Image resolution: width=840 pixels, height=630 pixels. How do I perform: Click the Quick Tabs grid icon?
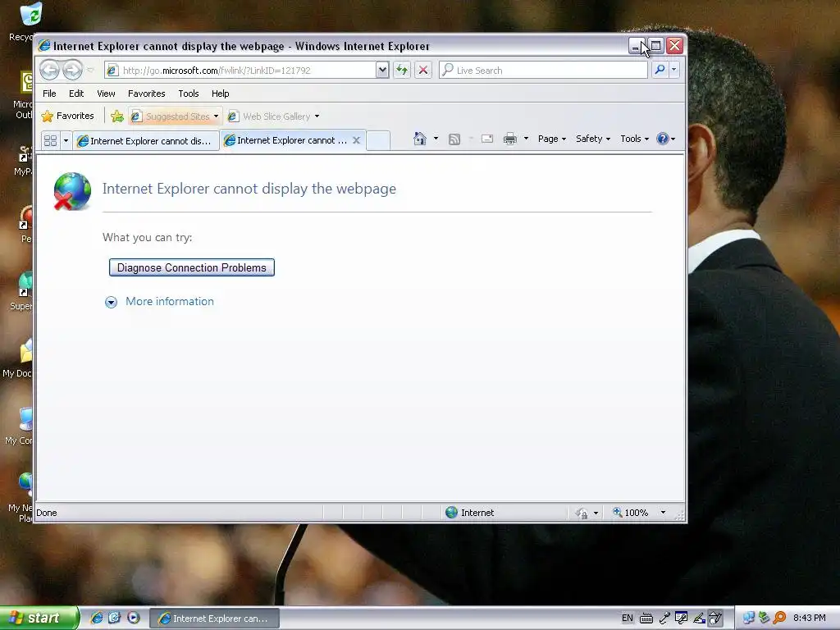coord(50,140)
